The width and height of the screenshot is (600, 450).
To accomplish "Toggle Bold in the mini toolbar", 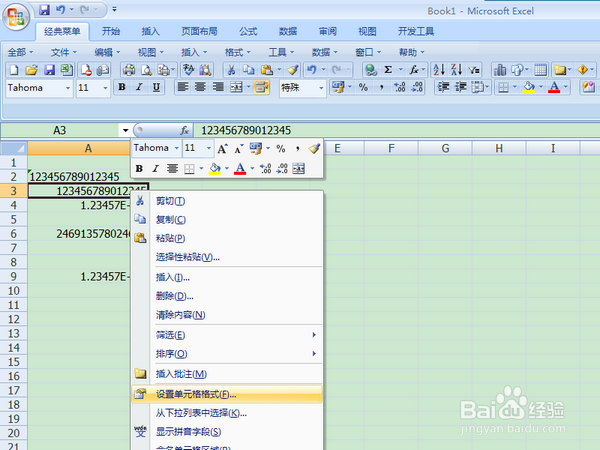I will (139, 168).
